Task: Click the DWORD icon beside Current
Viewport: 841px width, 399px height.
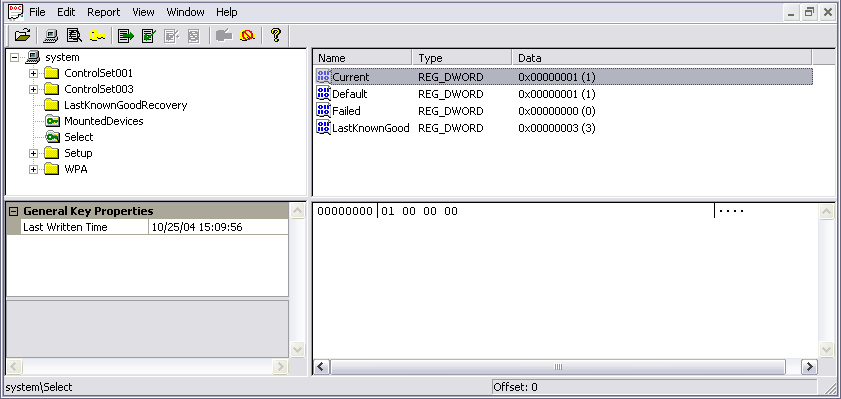Action: 323,77
